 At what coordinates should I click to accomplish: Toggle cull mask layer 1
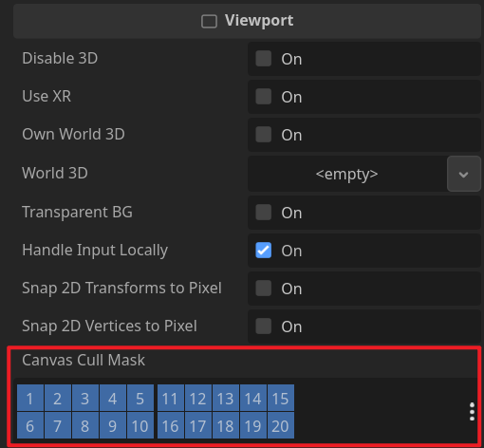click(30, 398)
